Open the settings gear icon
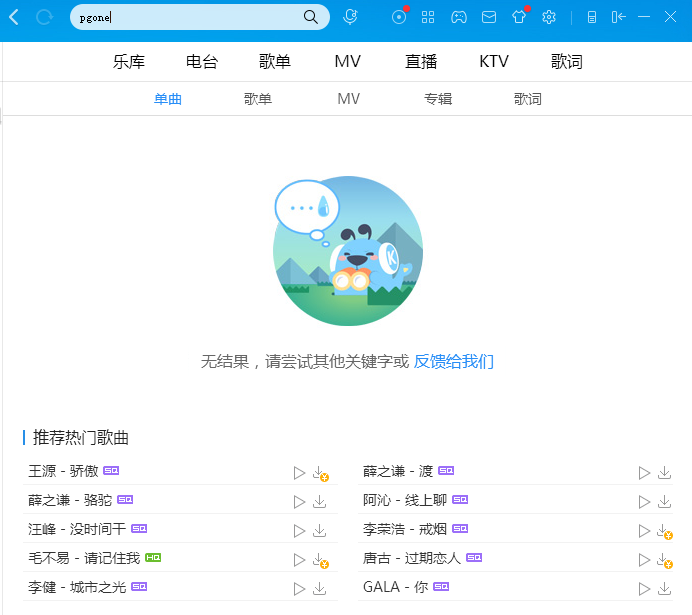Image resolution: width=692 pixels, height=615 pixels. coord(549,17)
